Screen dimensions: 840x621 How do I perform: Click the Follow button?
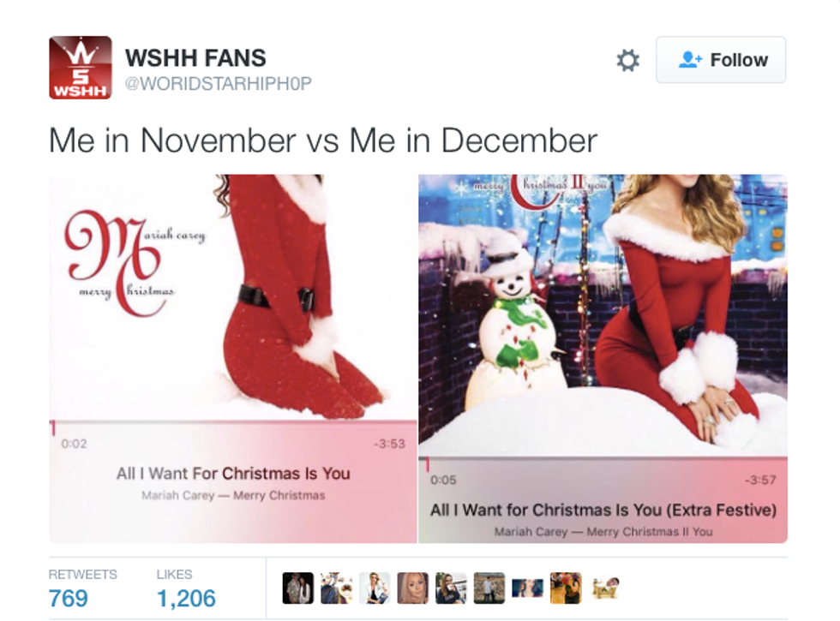(x=721, y=60)
